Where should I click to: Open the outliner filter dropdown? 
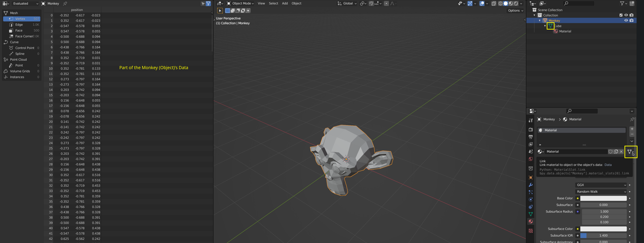point(623,3)
